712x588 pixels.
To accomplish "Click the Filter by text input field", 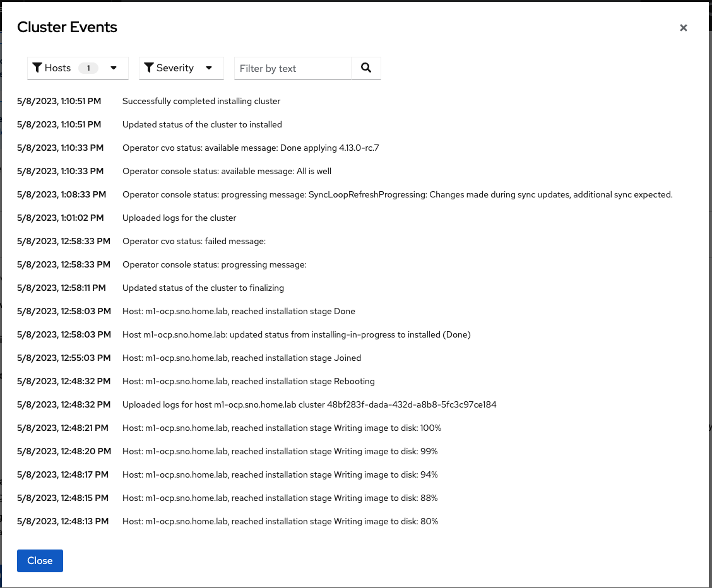I will 292,68.
